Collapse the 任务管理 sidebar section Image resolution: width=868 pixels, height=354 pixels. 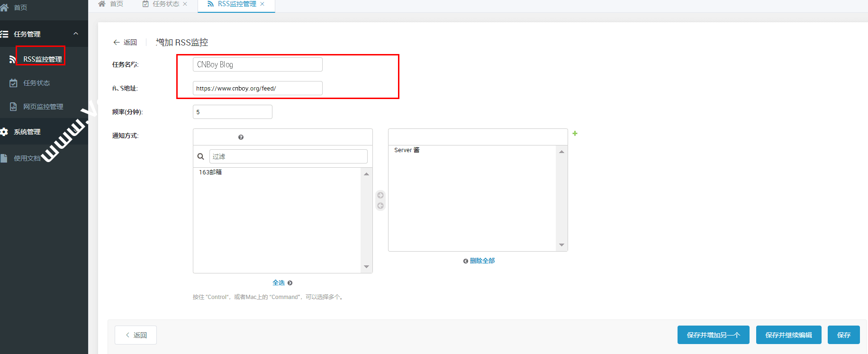tap(76, 34)
